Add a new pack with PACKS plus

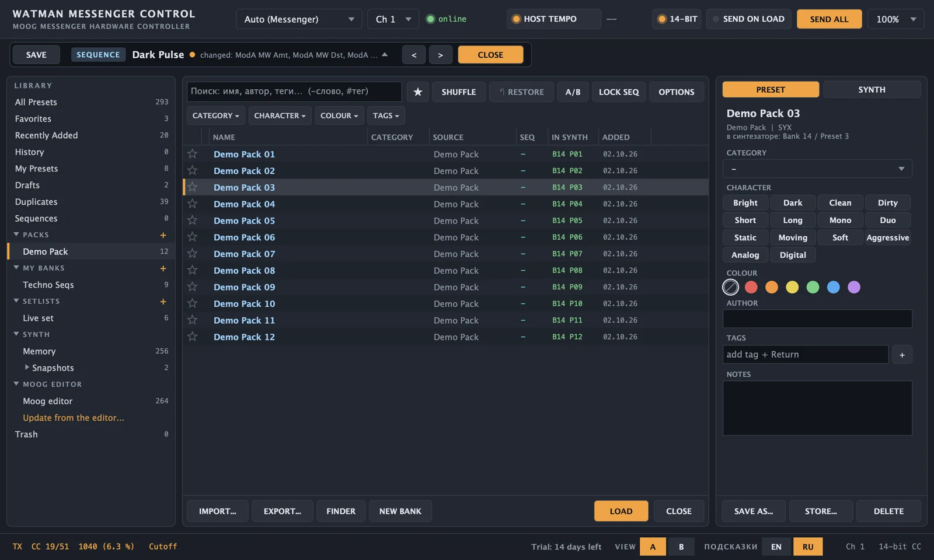(x=163, y=235)
